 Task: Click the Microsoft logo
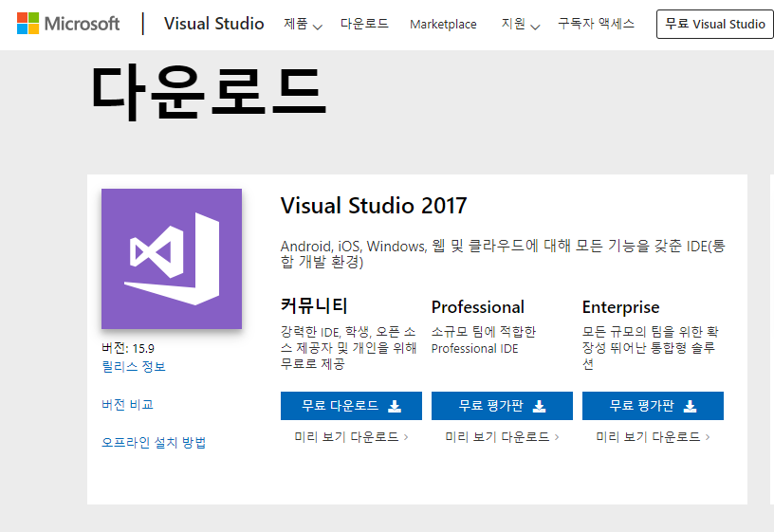click(68, 23)
